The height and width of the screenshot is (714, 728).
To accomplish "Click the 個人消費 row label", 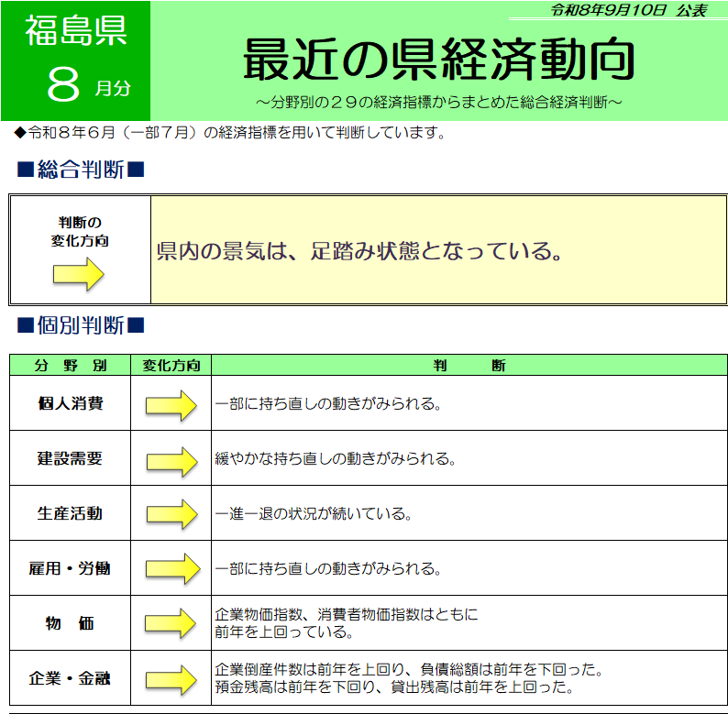I will pyautogui.click(x=70, y=403).
